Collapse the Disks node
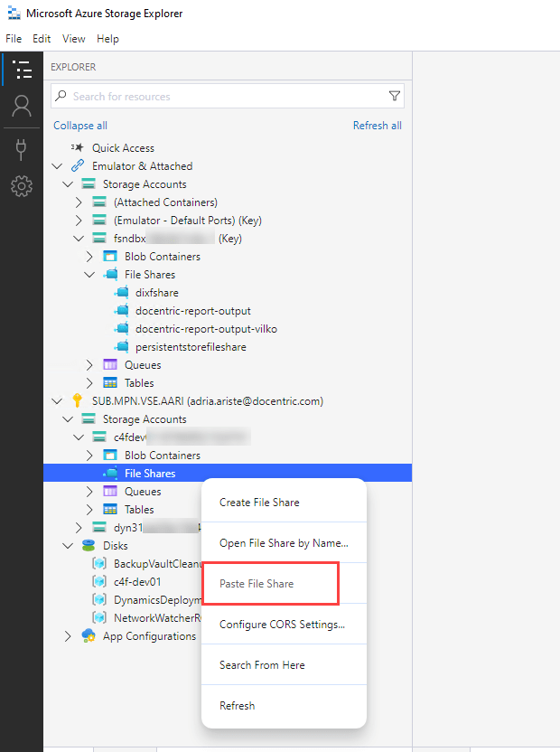Image resolution: width=560 pixels, height=752 pixels. pyautogui.click(x=68, y=545)
